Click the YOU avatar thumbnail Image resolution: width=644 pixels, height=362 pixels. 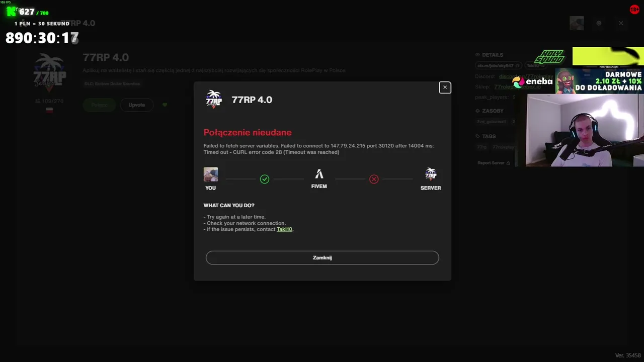coord(211,174)
